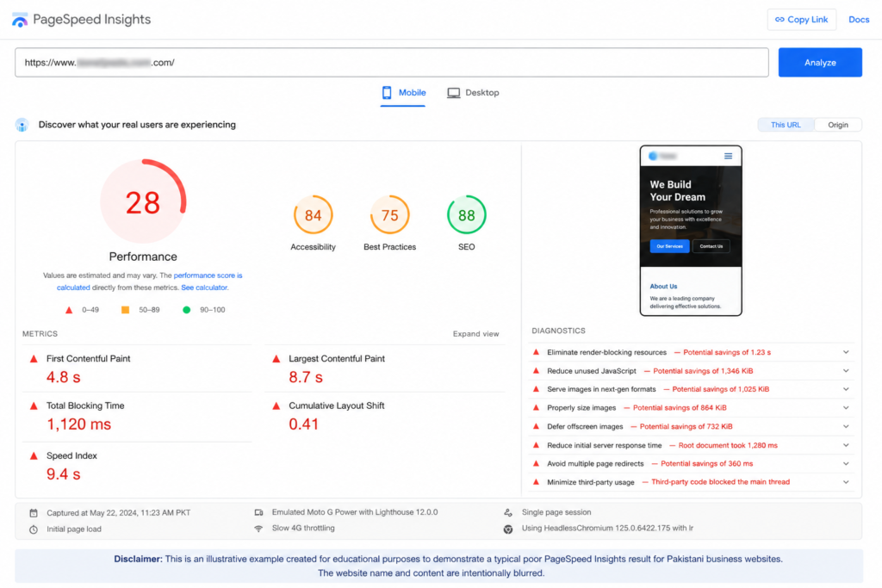Screen dimensions: 882x588
Task: Click device icon beside Emulated Moto G Power
Action: (x=258, y=513)
